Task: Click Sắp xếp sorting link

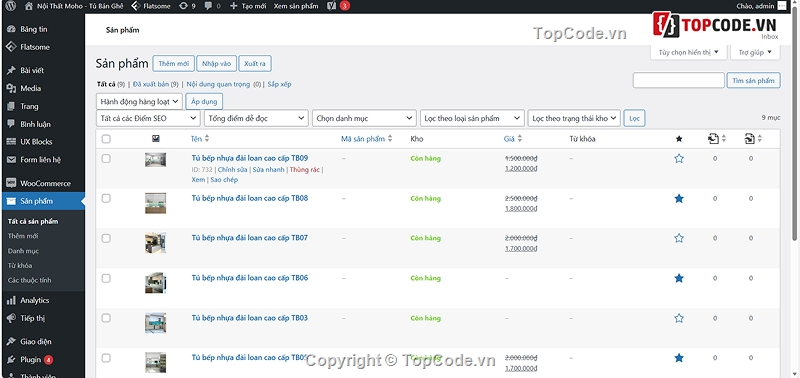Action: (279, 84)
